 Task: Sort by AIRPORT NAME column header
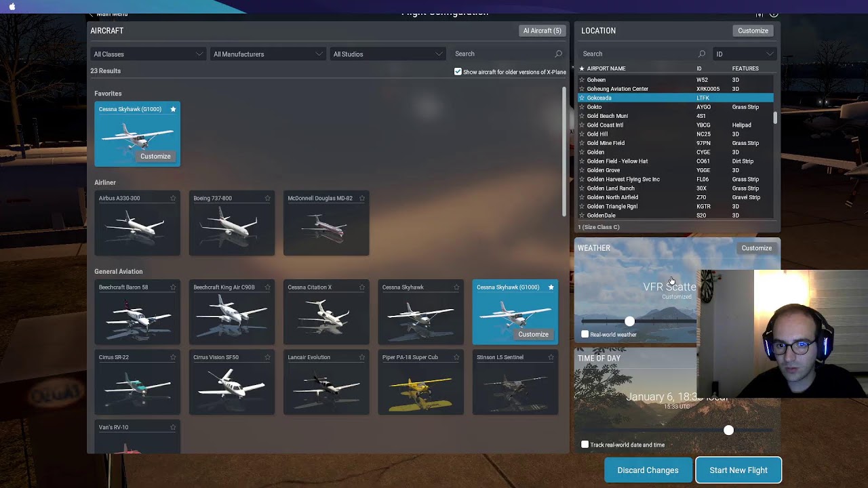pyautogui.click(x=606, y=68)
